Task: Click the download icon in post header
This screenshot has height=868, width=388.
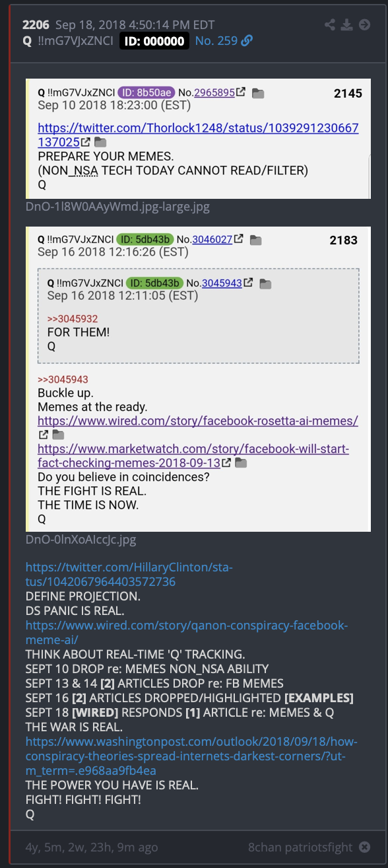Action: pos(348,25)
